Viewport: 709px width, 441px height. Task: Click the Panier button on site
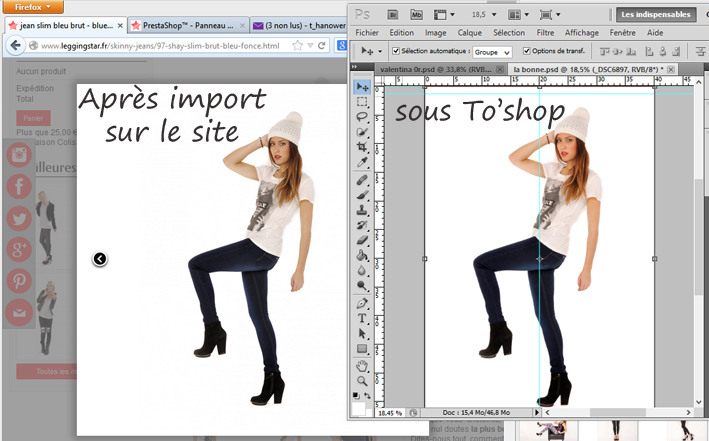pyautogui.click(x=33, y=118)
